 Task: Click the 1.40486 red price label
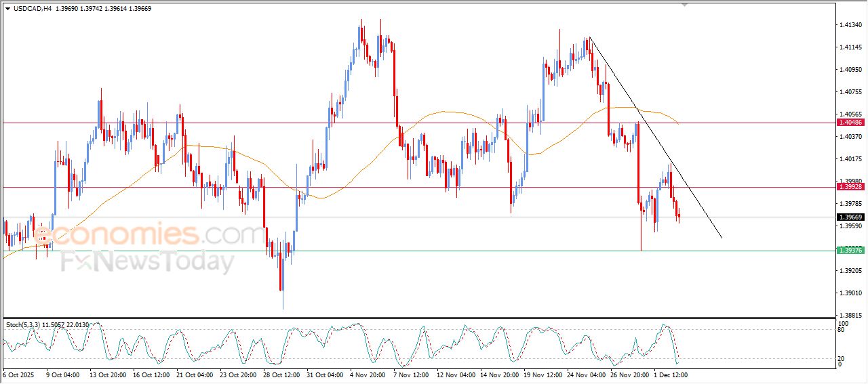(x=850, y=123)
